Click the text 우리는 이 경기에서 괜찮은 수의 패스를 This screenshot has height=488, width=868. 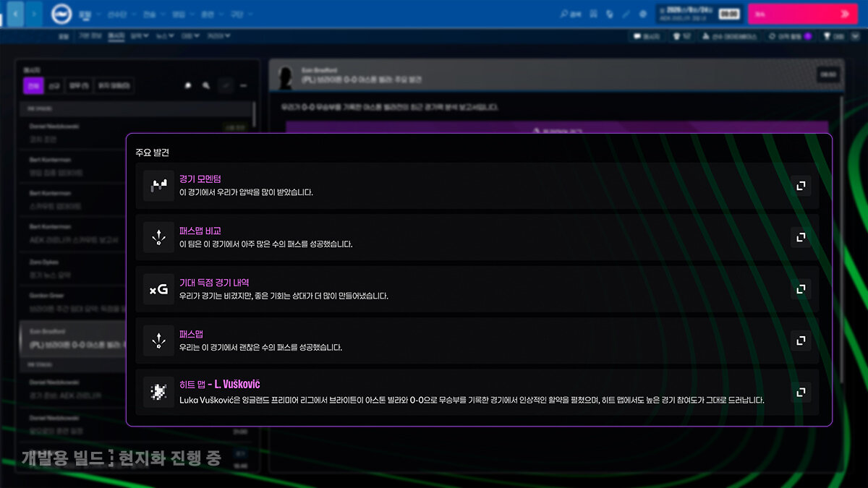point(260,347)
